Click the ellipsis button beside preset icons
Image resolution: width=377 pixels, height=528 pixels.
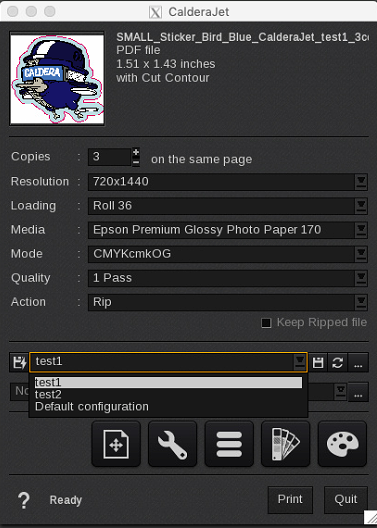pos(358,363)
